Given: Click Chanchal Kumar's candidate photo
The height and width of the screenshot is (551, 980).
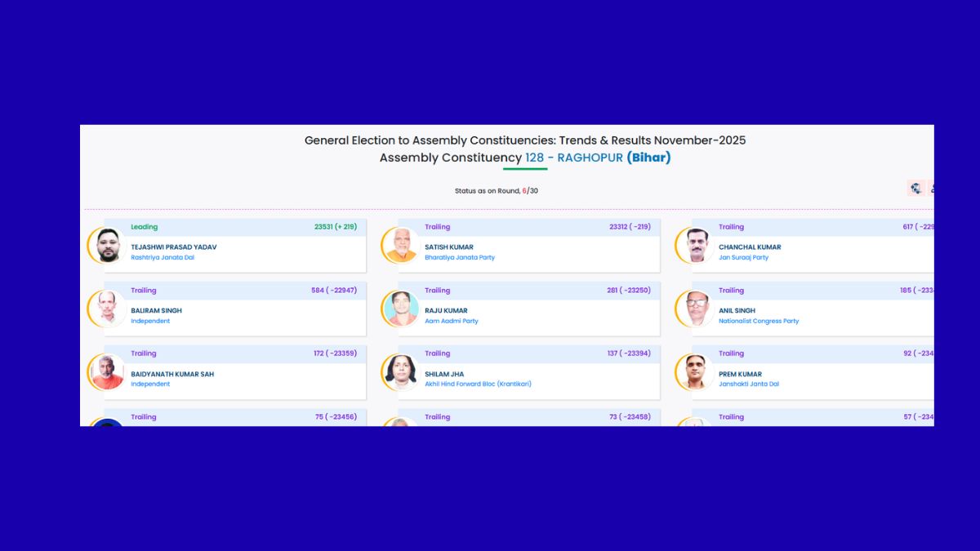Looking at the screenshot, I should [x=697, y=246].
